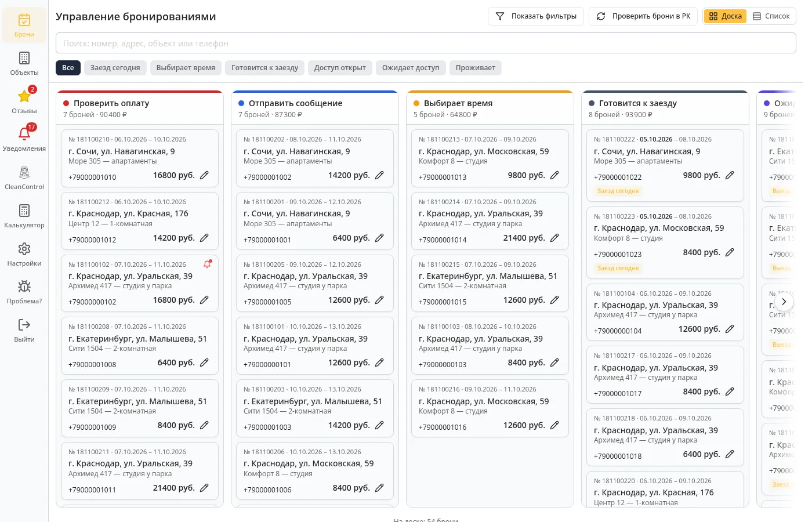This screenshot has height=522, width=812.
Task: Open booking card № 181100217
Action: point(665,375)
